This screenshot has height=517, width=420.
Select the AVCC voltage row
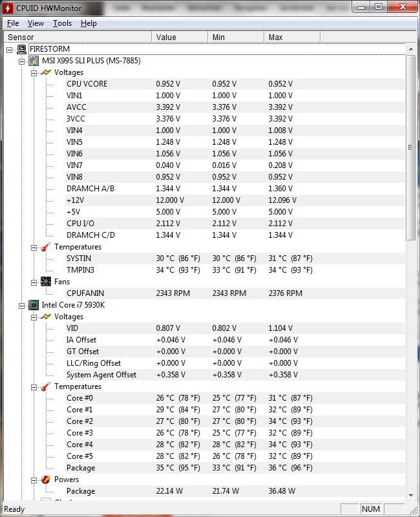235,107
